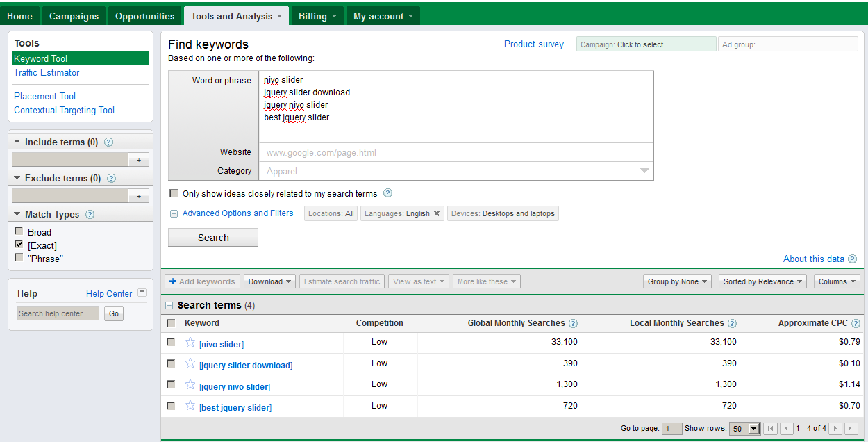Image resolution: width=868 pixels, height=442 pixels.
Task: Switch to the Campaigns tab
Action: 74,16
